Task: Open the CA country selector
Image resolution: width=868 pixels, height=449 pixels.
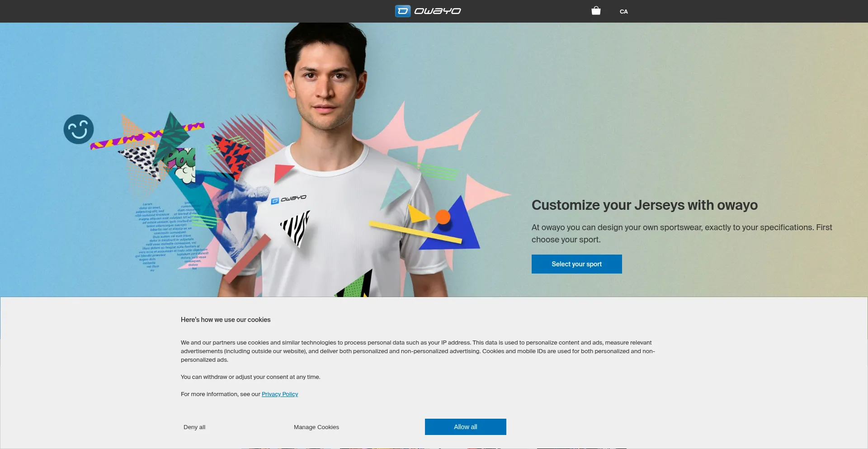Action: (623, 11)
